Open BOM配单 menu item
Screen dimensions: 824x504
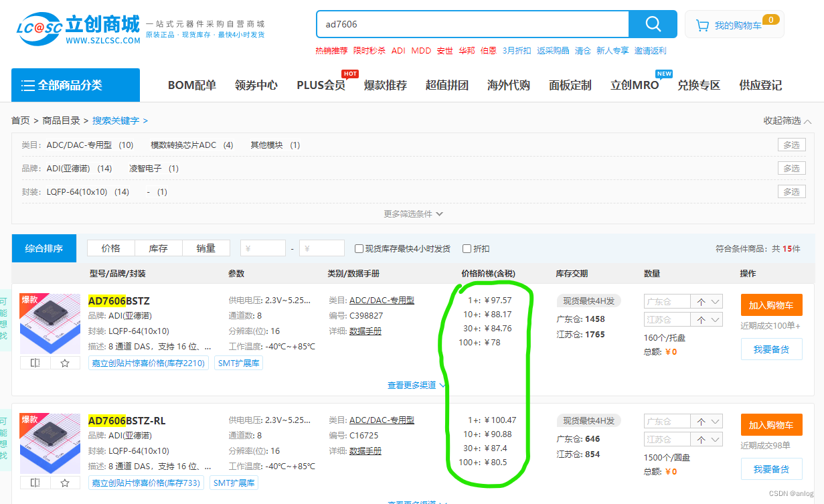point(192,86)
